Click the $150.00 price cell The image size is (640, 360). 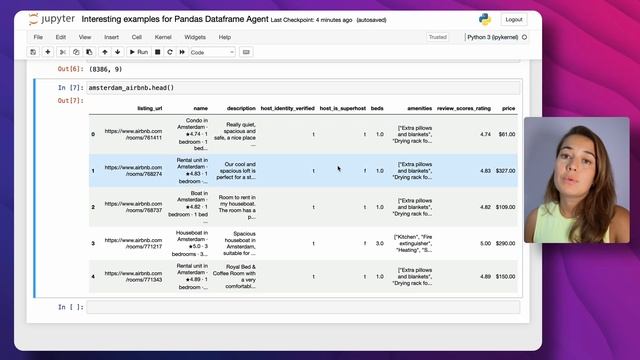click(505, 276)
